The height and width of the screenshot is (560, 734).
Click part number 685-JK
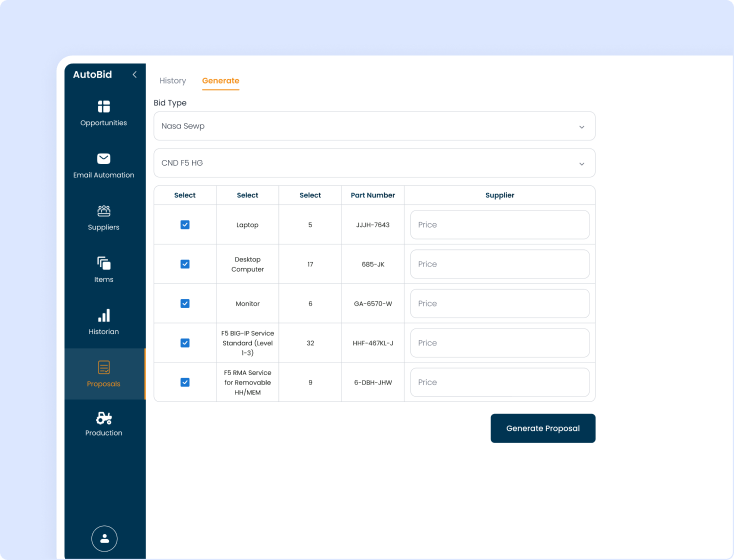coord(373,264)
